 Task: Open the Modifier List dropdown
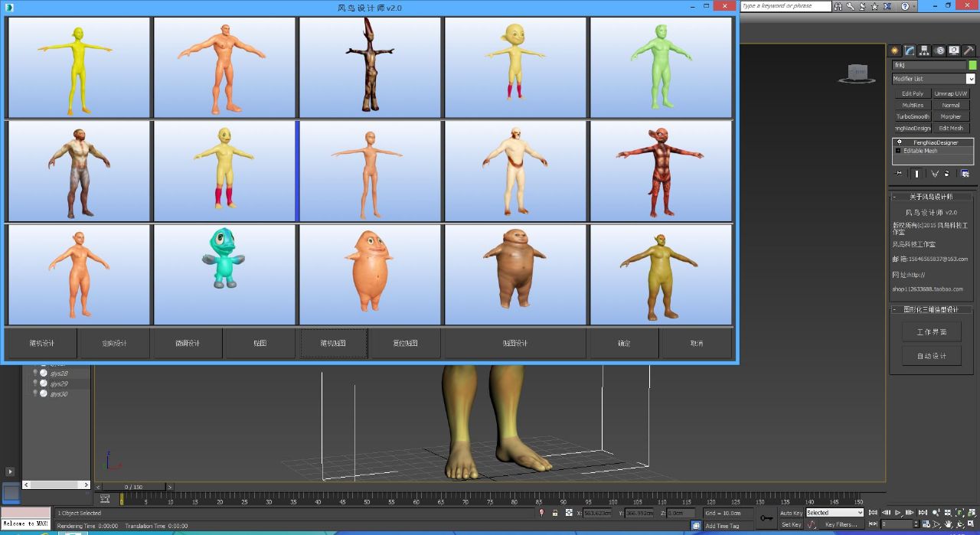click(933, 79)
